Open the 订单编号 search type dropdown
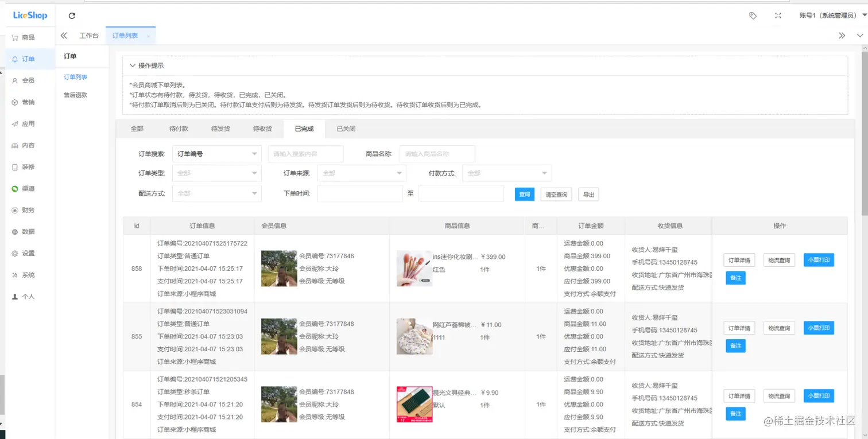Image resolution: width=868 pixels, height=439 pixels. 217,154
